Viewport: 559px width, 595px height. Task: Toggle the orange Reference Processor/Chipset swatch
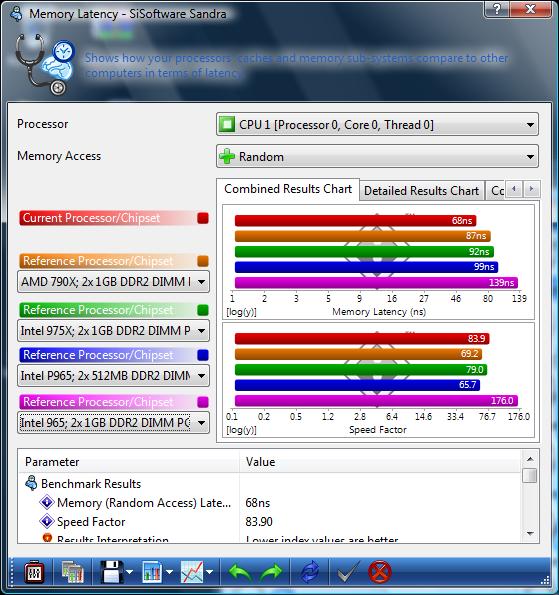click(x=203, y=261)
